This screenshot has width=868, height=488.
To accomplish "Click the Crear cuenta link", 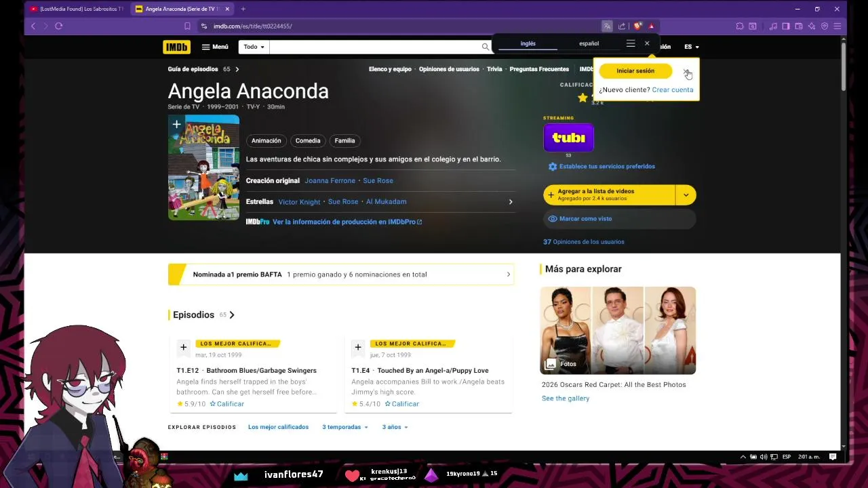I will [673, 89].
